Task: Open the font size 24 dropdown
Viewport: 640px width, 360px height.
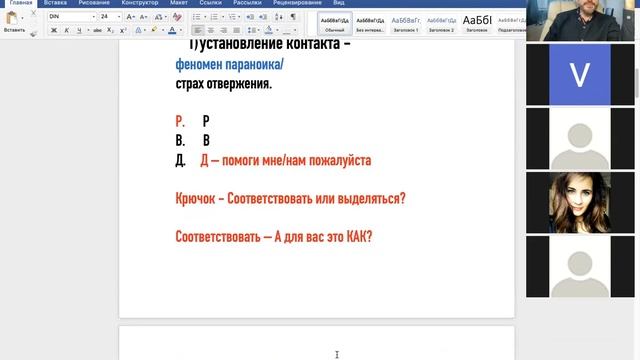Action: pyautogui.click(x=119, y=17)
